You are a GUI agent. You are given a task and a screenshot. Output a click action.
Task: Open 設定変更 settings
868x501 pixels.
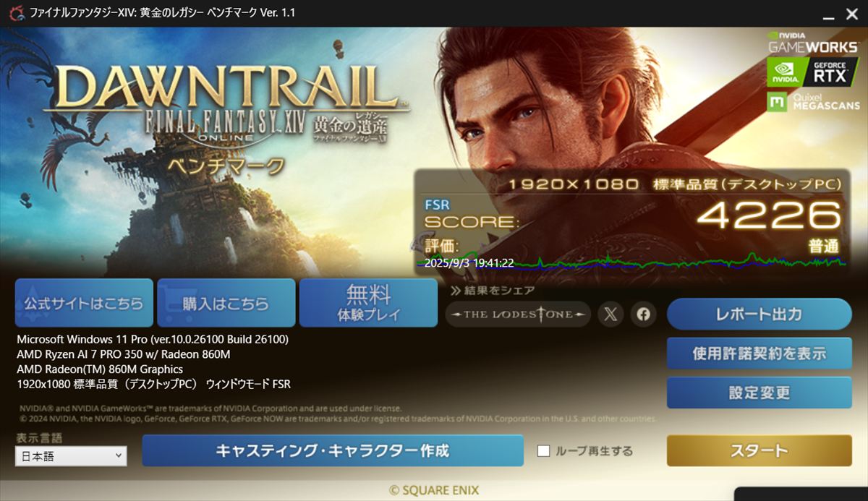click(759, 393)
